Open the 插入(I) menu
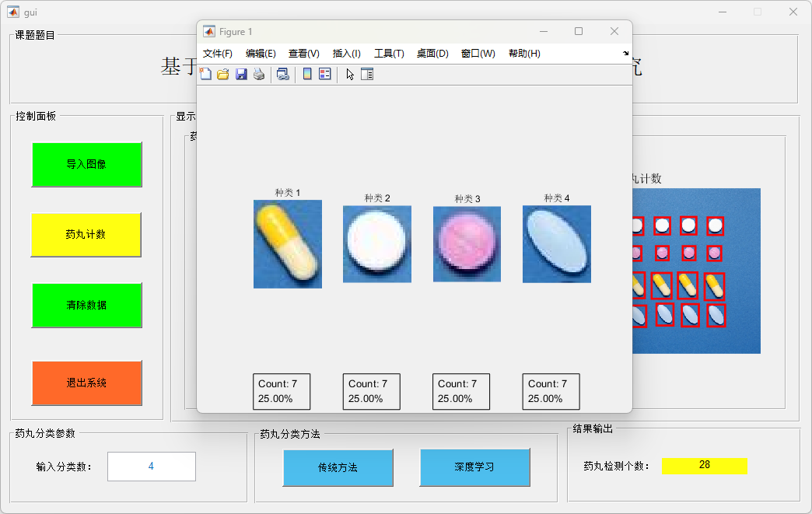 pos(346,54)
